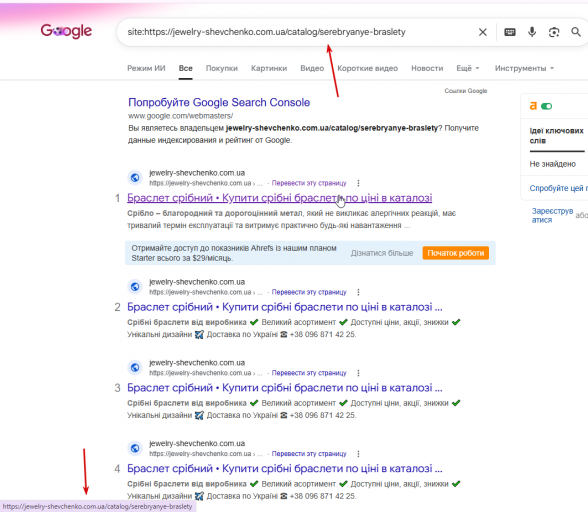Image resolution: width=588 pixels, height=512 pixels.
Task: Open result 3 title link
Action: (x=285, y=387)
